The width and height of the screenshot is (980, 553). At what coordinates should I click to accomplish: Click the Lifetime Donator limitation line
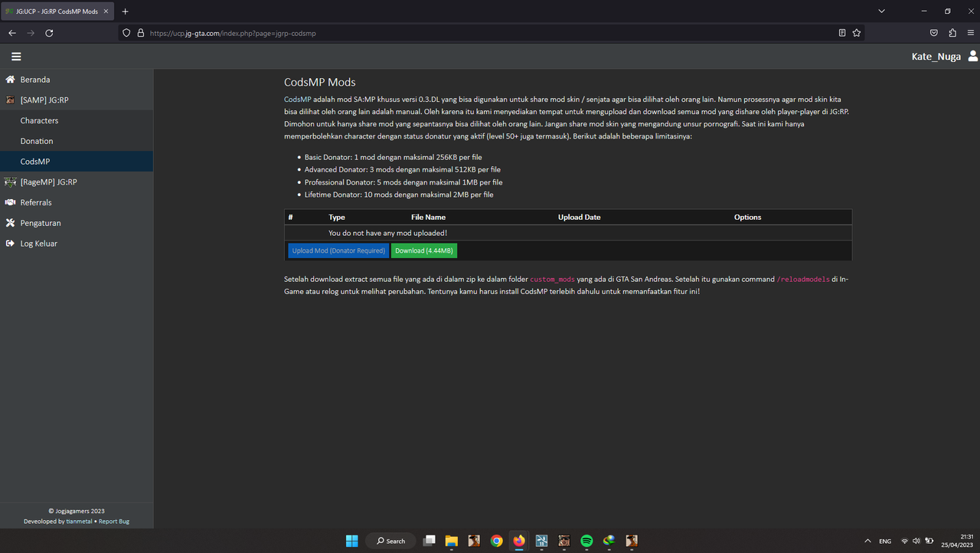point(399,195)
